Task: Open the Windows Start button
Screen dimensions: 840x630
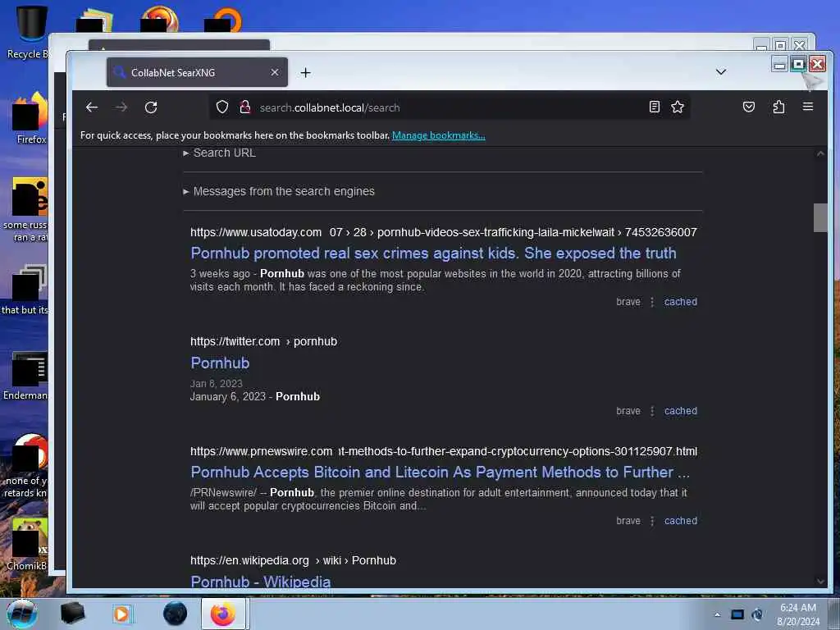Action: pos(21,614)
